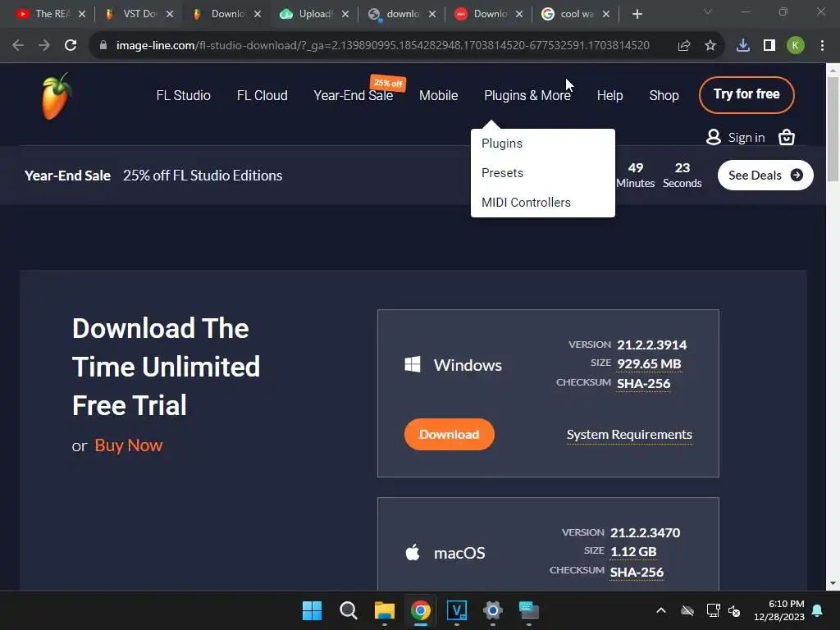This screenshot has height=630, width=840.
Task: Click the page vertical scrollbar thumb
Action: (x=833, y=129)
